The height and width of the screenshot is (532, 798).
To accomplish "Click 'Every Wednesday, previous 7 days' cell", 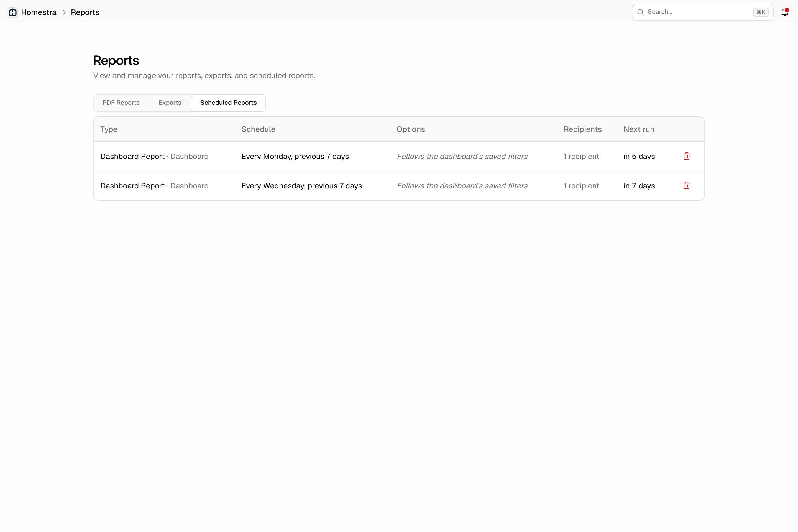I will (x=302, y=186).
